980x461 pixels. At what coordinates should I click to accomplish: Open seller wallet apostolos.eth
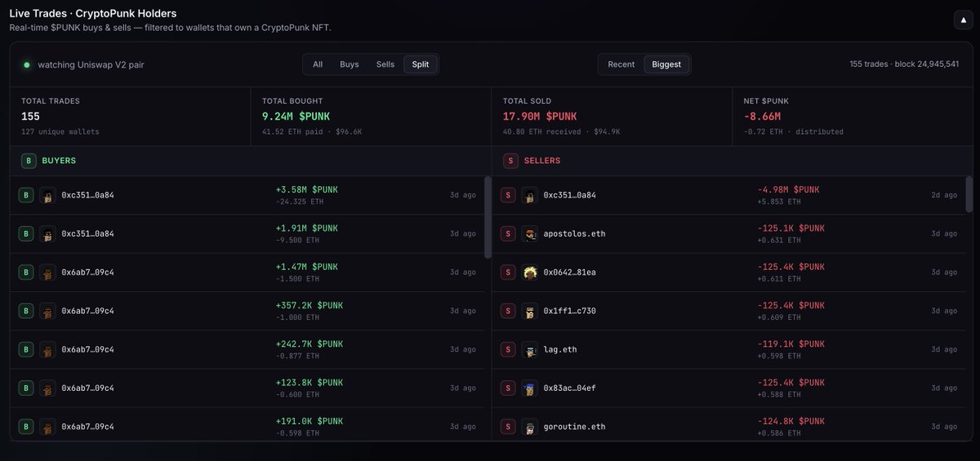[574, 234]
